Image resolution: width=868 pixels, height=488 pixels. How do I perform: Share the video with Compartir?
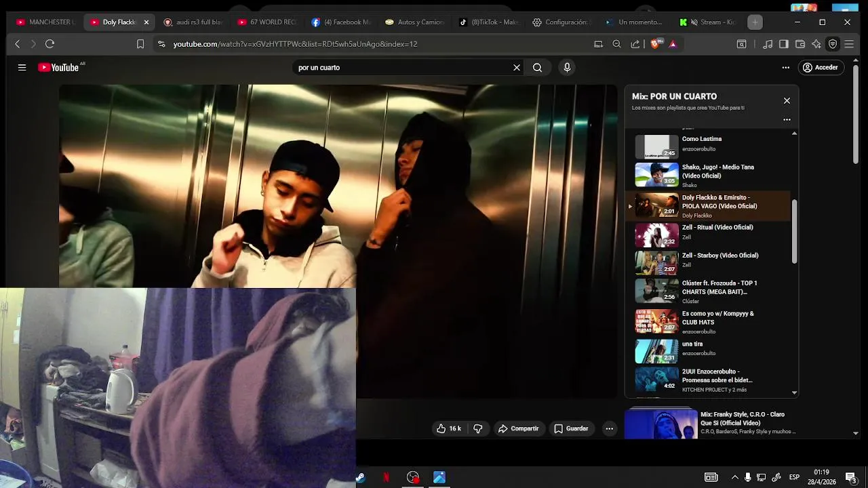point(518,428)
